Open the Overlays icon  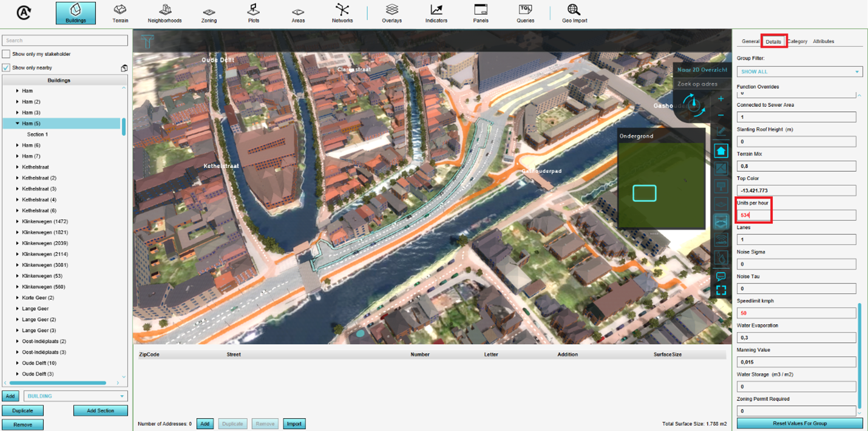tap(392, 13)
